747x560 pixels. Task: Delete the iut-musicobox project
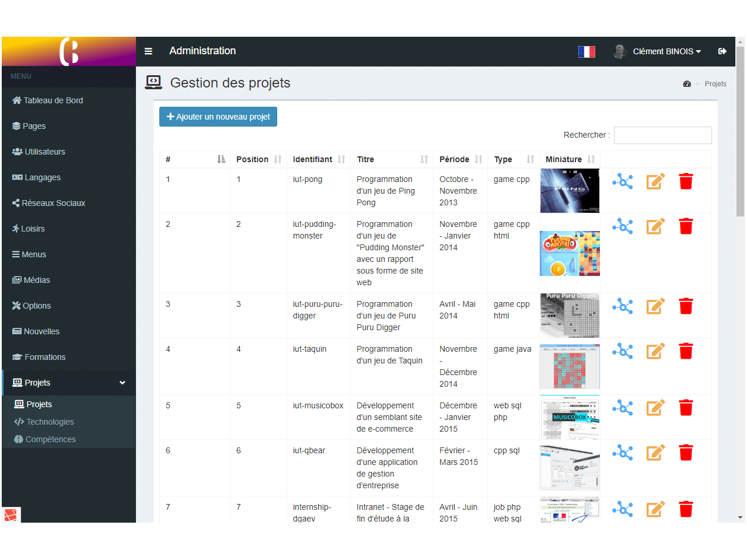coord(686,408)
